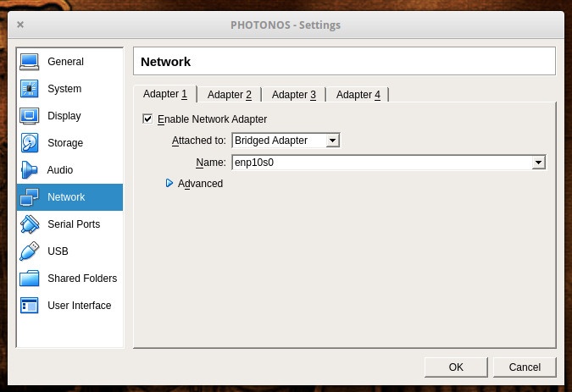The height and width of the screenshot is (392, 572).
Task: Expand the Advanced section
Action: coord(169,184)
